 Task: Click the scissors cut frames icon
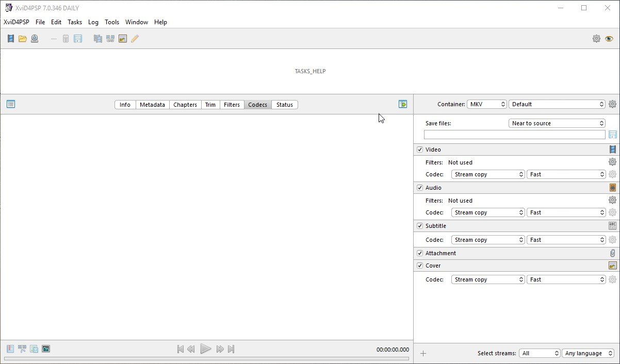pos(22,349)
